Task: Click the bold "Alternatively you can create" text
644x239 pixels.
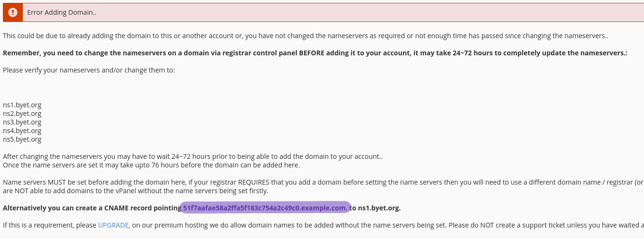Action: 91,208
